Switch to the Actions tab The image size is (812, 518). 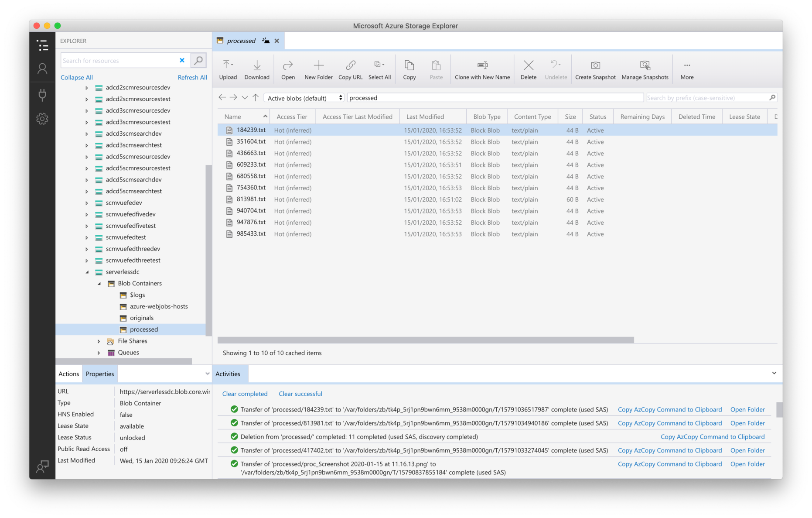pyautogui.click(x=68, y=374)
